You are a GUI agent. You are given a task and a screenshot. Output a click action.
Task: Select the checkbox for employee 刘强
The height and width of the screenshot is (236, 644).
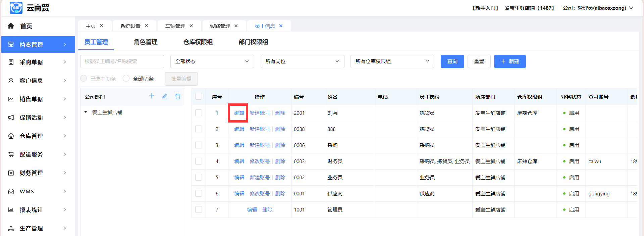[199, 113]
